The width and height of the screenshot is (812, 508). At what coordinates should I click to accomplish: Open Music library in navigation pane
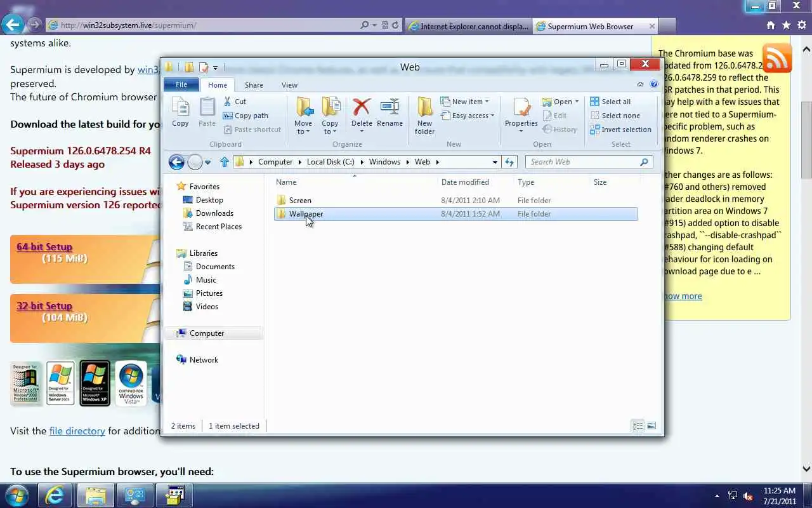206,280
